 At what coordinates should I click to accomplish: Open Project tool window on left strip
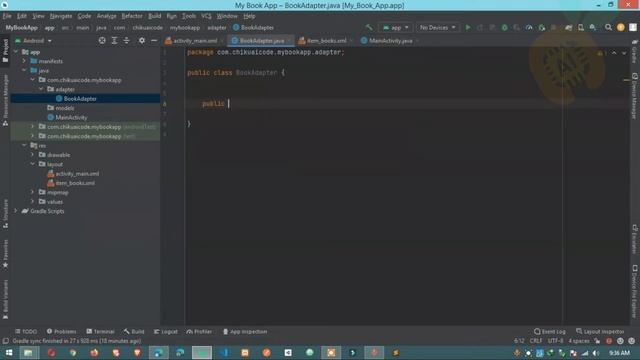(x=5, y=51)
